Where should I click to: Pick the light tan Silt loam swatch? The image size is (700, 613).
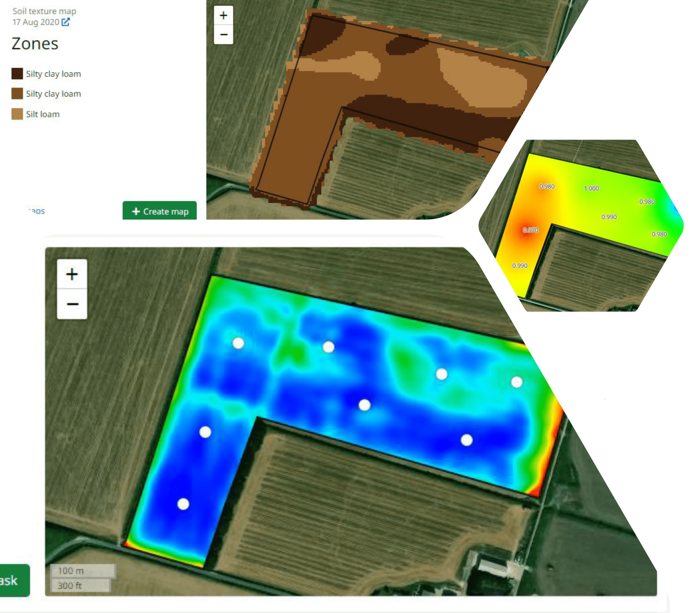17,114
